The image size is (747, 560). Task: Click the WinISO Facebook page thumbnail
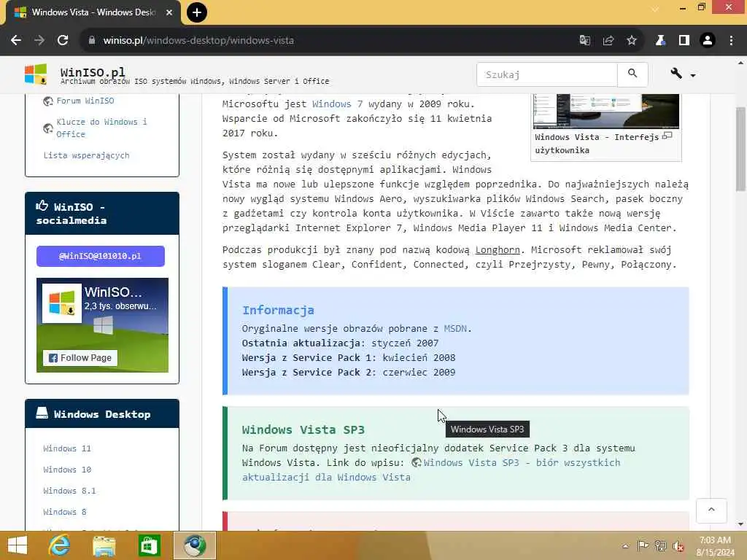pyautogui.click(x=62, y=303)
